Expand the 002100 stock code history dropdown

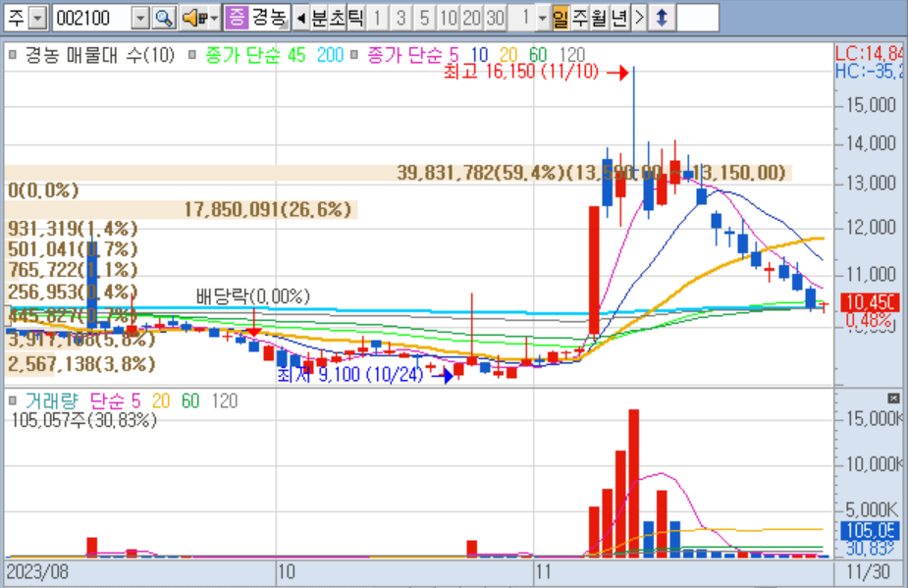click(140, 19)
